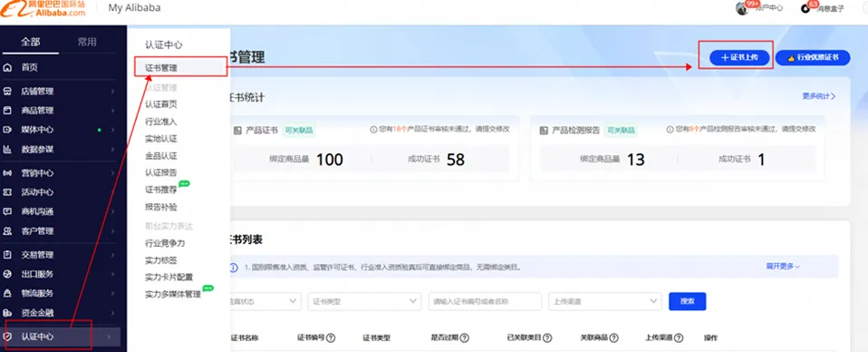Open the account center avatar icon

742,8
